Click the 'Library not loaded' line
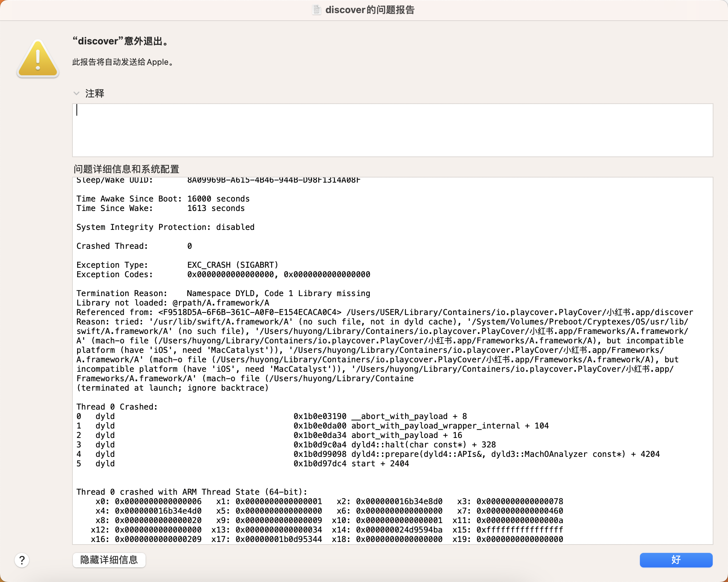The image size is (728, 582). coord(173,303)
